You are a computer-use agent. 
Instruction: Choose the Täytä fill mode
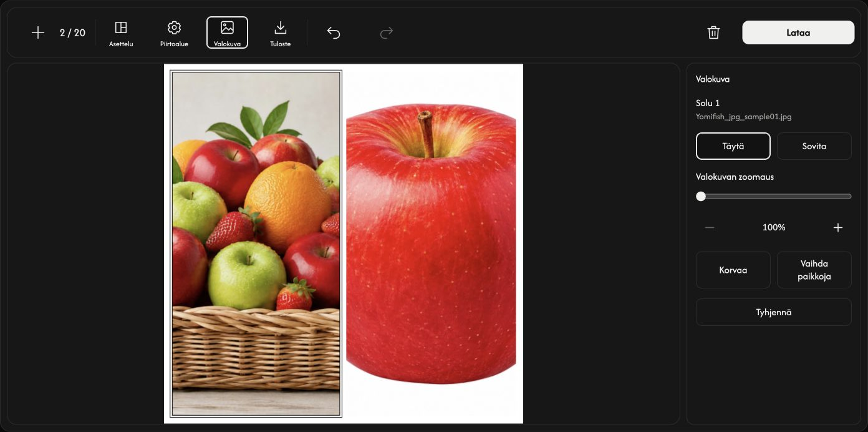click(733, 146)
